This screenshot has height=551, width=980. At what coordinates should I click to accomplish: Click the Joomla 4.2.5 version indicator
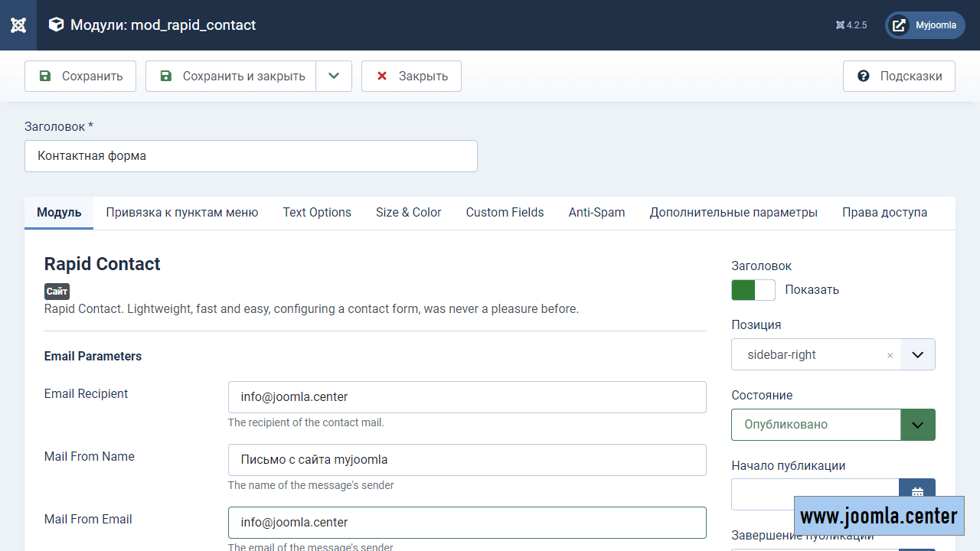click(x=851, y=25)
